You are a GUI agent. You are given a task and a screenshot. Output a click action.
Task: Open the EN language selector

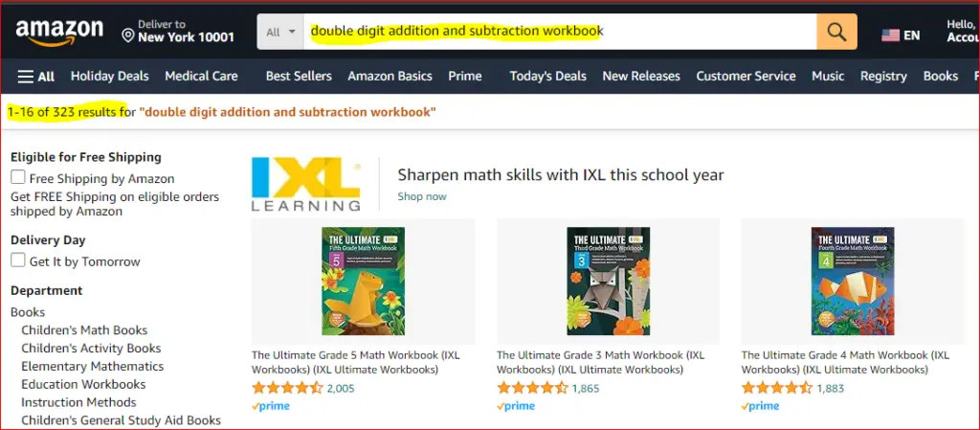[912, 35]
